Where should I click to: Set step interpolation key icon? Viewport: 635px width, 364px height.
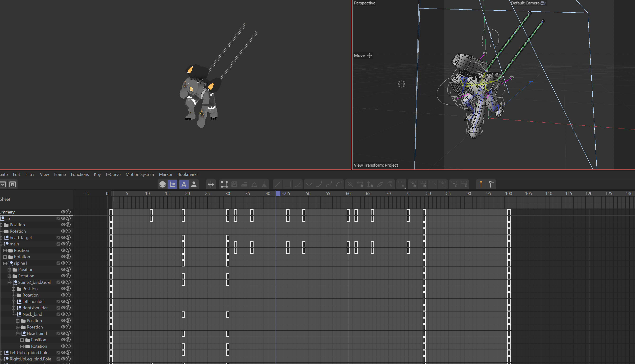pyautogui.click(x=288, y=185)
